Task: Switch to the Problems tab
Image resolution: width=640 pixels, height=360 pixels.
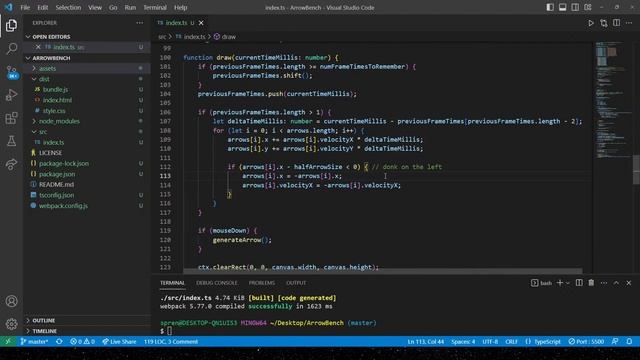Action: pyautogui.click(x=262, y=283)
